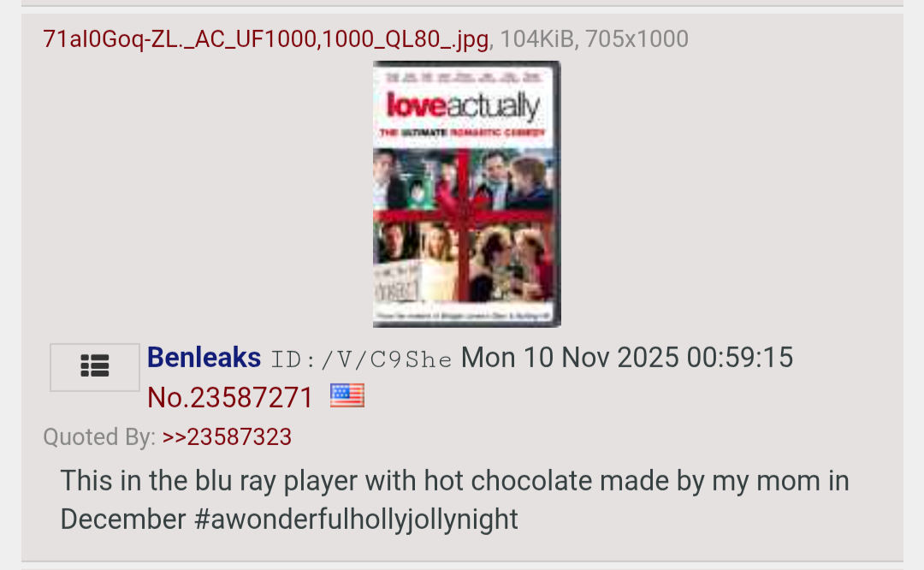Image resolution: width=924 pixels, height=570 pixels.
Task: Open the post menu list icon
Action: [95, 367]
